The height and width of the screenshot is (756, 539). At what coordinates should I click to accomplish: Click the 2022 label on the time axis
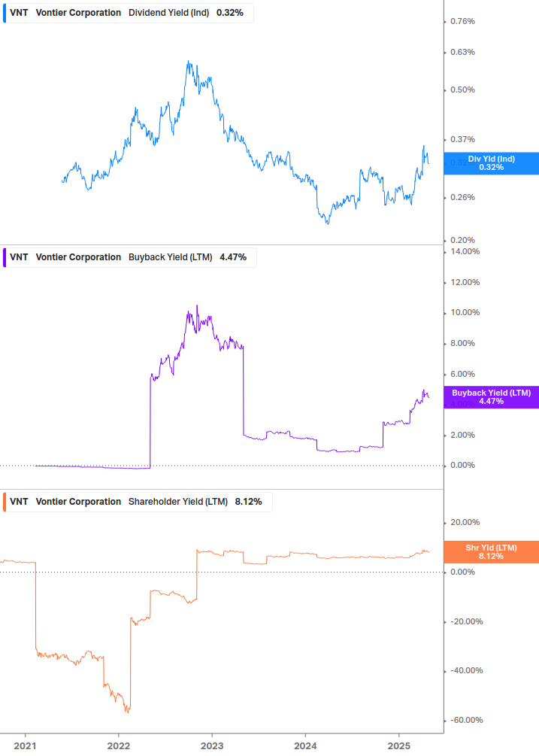[x=119, y=746]
